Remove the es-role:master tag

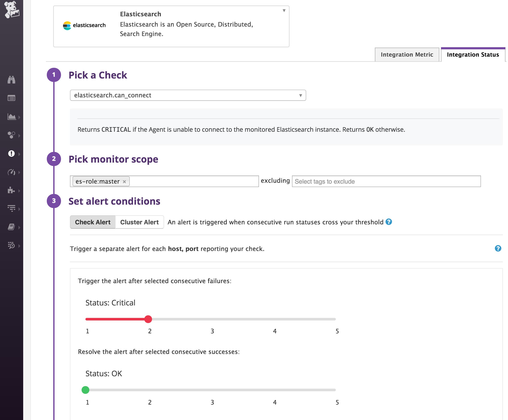coord(125,181)
